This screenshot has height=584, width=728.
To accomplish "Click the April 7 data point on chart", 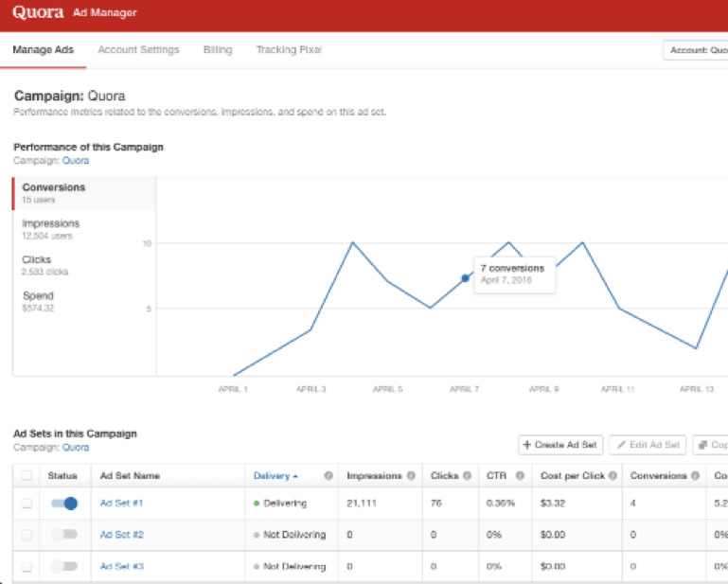I will point(465,278).
